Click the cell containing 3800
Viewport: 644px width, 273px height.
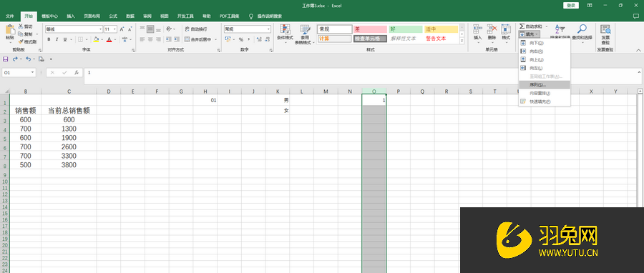pyautogui.click(x=69, y=165)
